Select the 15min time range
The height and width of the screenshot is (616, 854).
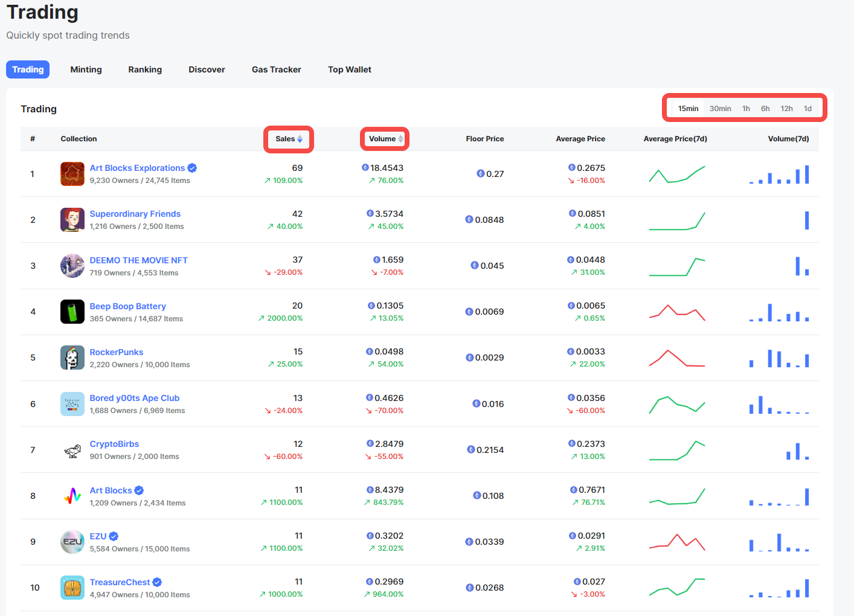688,109
